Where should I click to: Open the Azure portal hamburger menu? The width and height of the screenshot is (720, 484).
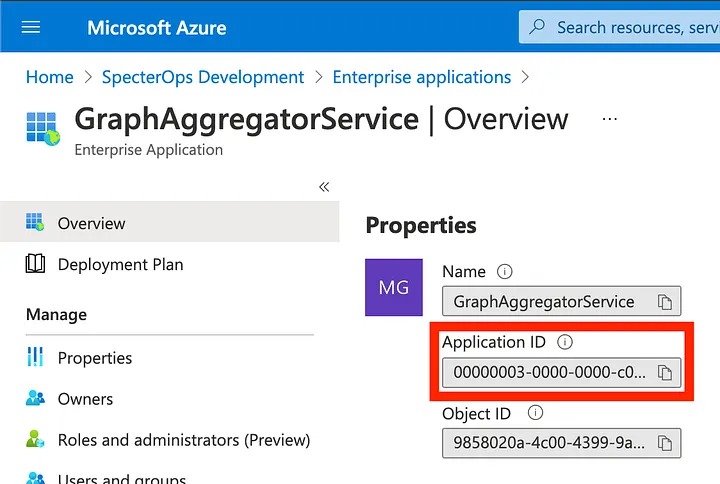click(x=31, y=27)
